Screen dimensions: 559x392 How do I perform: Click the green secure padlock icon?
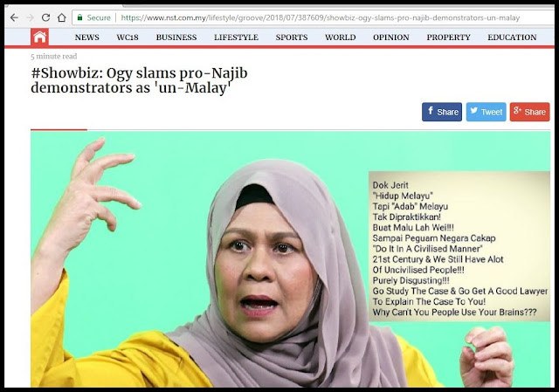coord(79,17)
